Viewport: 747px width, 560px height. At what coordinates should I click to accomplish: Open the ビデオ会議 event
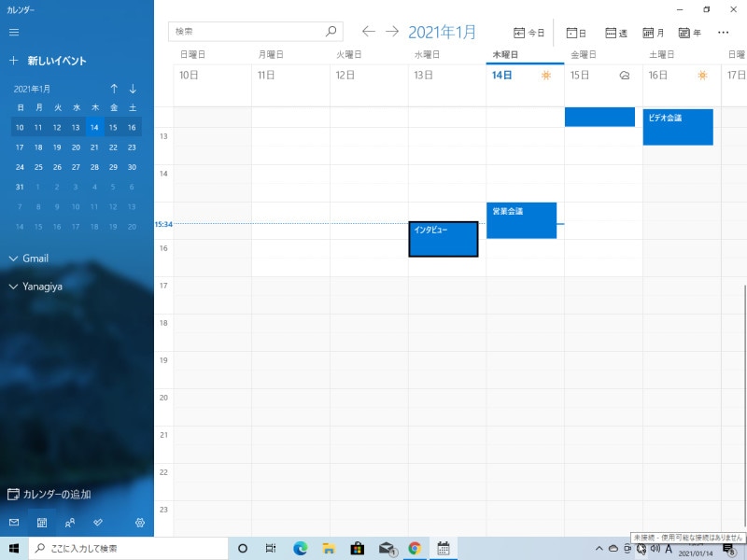678,127
